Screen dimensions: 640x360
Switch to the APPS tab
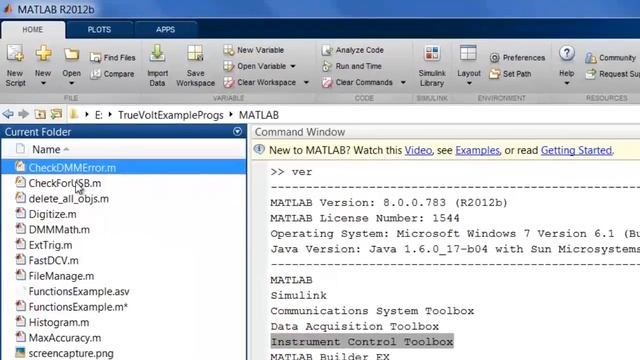pos(165,29)
